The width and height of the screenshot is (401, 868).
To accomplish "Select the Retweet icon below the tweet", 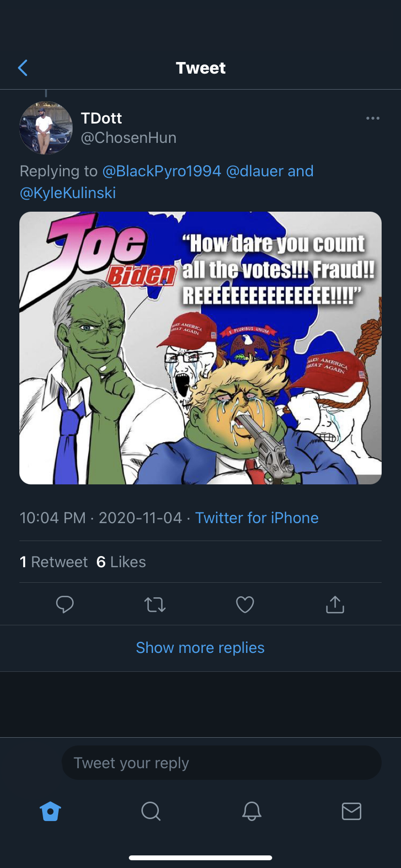I will (x=155, y=604).
